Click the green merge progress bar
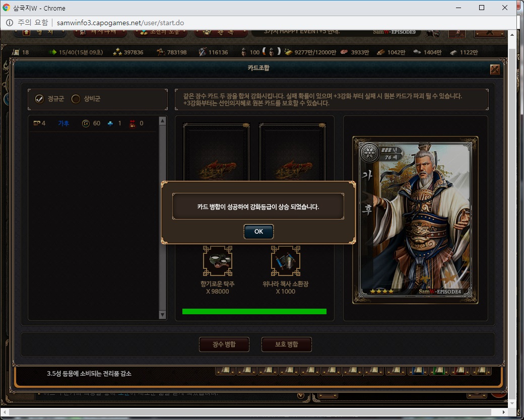The width and height of the screenshot is (524, 420). pyautogui.click(x=254, y=311)
